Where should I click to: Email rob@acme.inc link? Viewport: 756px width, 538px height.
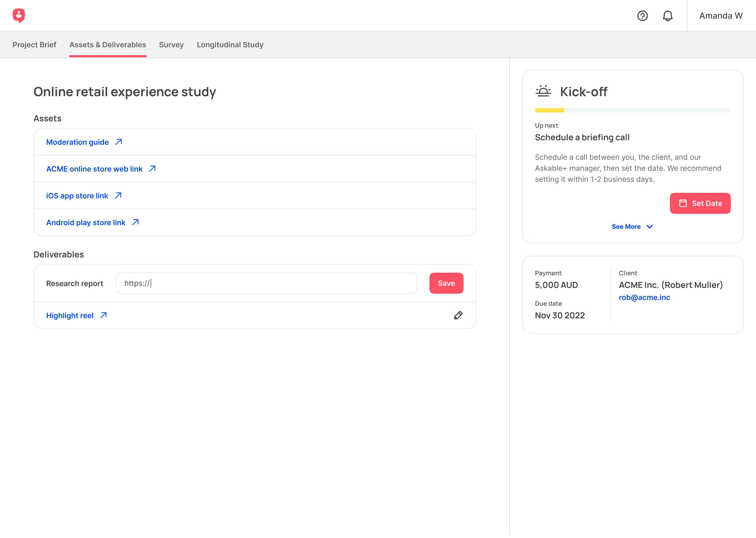[x=644, y=297]
